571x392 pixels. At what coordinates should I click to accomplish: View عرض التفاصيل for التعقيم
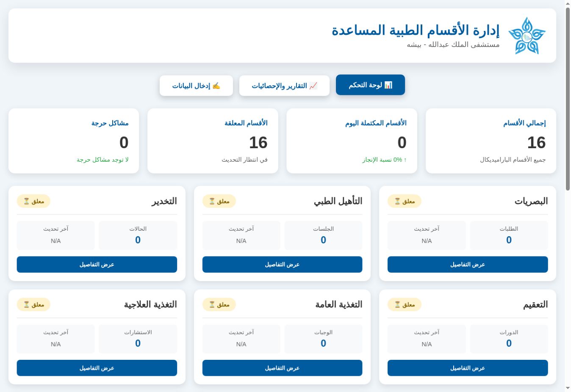(x=468, y=368)
